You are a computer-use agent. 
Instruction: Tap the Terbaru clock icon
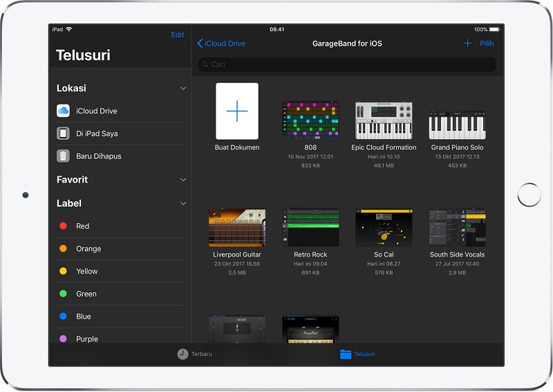coord(182,354)
